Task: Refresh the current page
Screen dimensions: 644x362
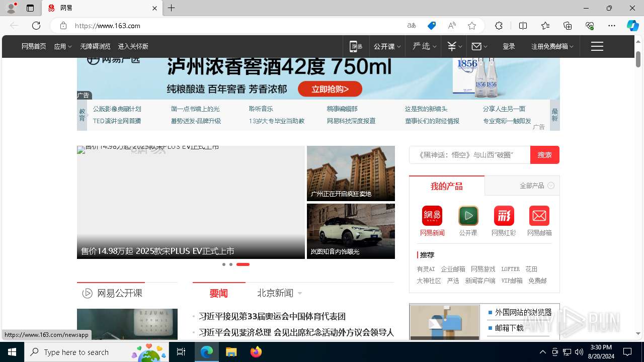Action: click(x=36, y=26)
